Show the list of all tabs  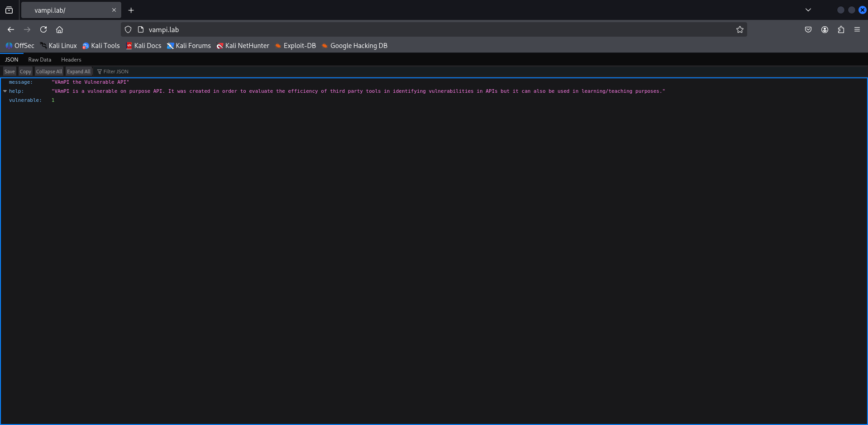point(808,10)
